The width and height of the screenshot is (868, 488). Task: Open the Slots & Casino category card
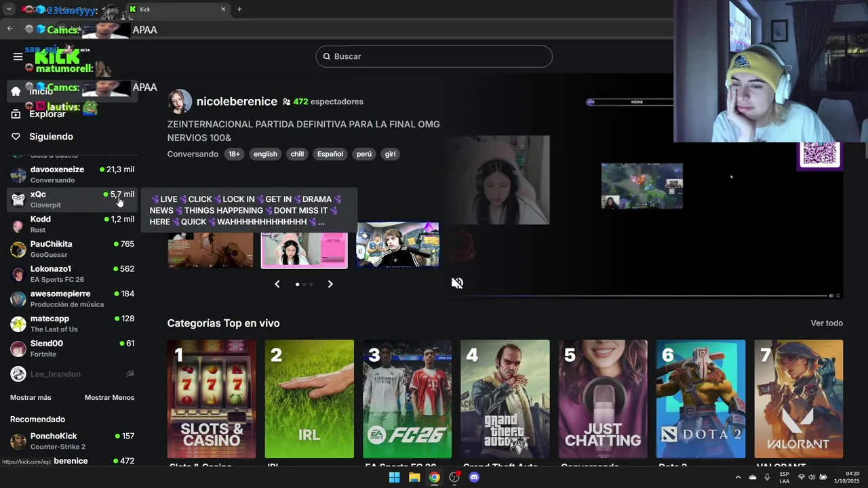tap(212, 399)
